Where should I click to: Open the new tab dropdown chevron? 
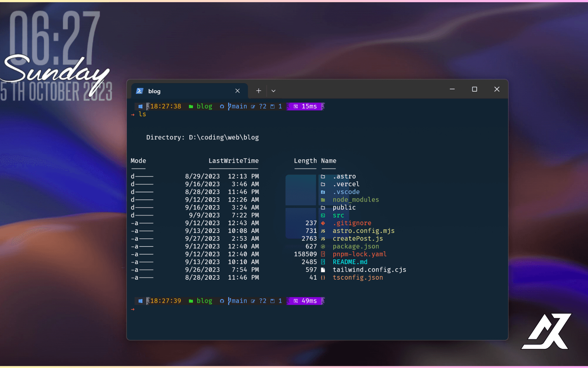click(273, 91)
